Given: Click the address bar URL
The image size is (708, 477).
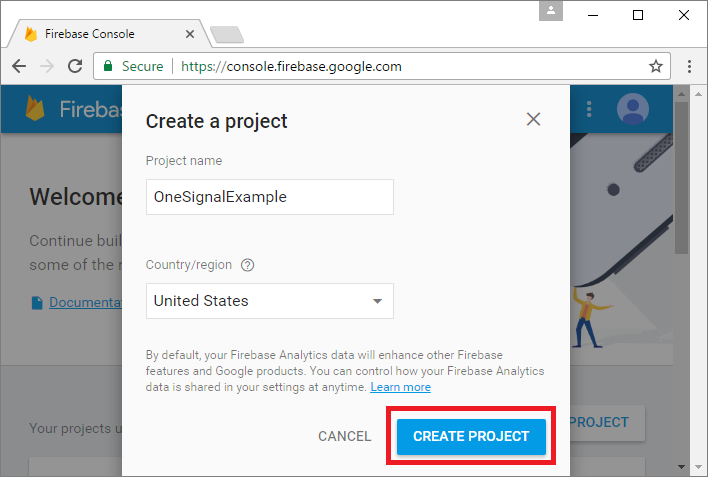Looking at the screenshot, I should 291,66.
